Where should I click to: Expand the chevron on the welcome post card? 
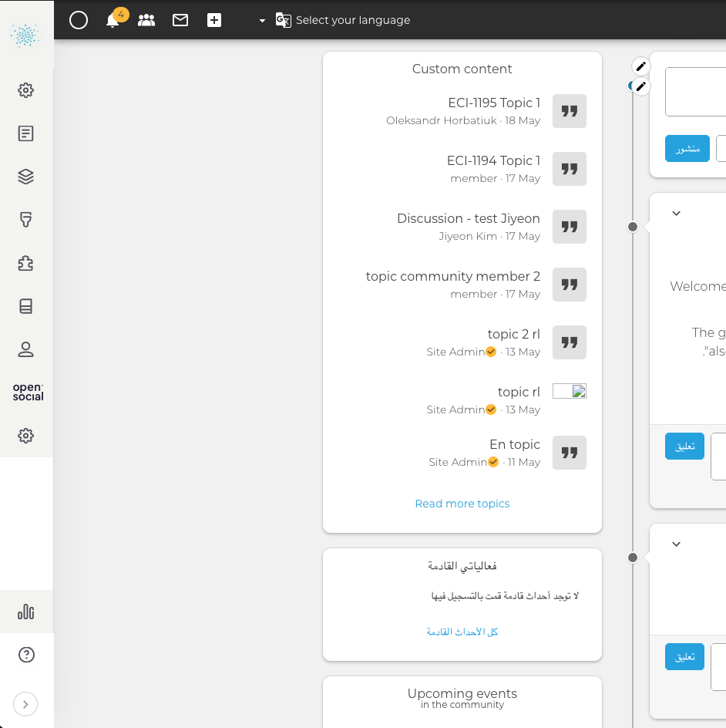[676, 213]
